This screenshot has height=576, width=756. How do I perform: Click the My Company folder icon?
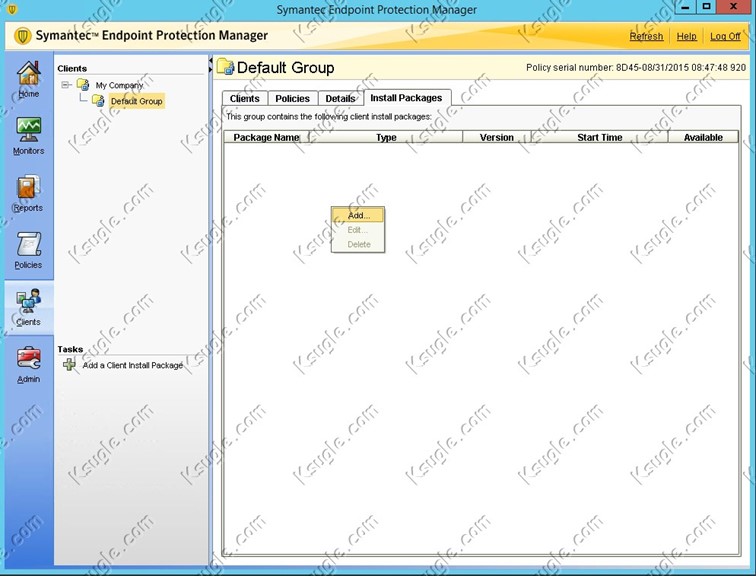coord(83,85)
